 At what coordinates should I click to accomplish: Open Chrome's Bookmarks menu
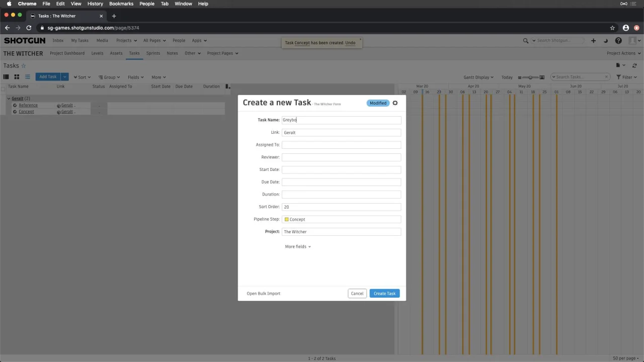pyautogui.click(x=121, y=4)
